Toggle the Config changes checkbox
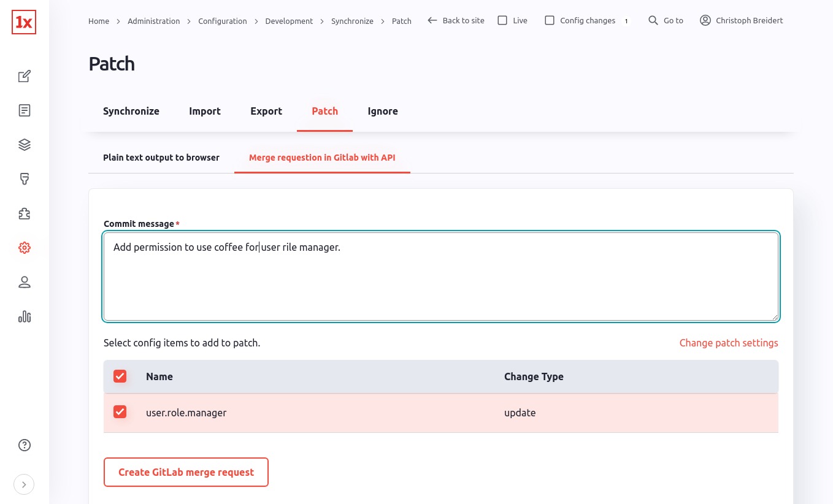 tap(550, 20)
